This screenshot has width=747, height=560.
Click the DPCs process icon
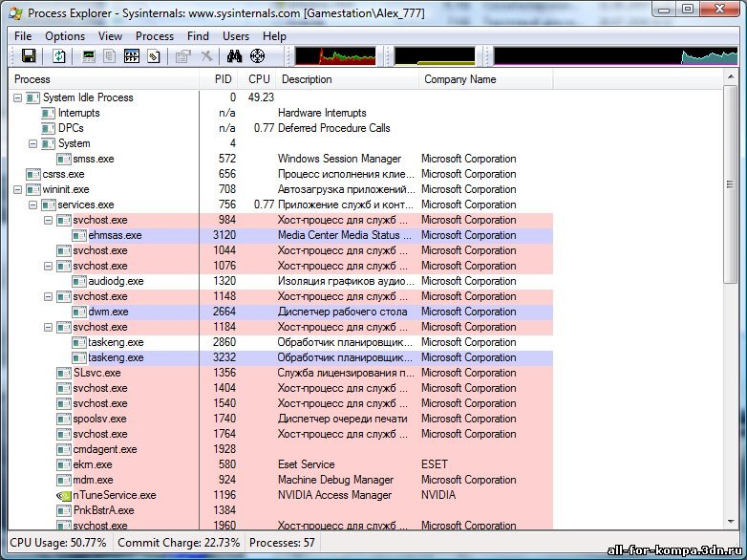point(49,129)
